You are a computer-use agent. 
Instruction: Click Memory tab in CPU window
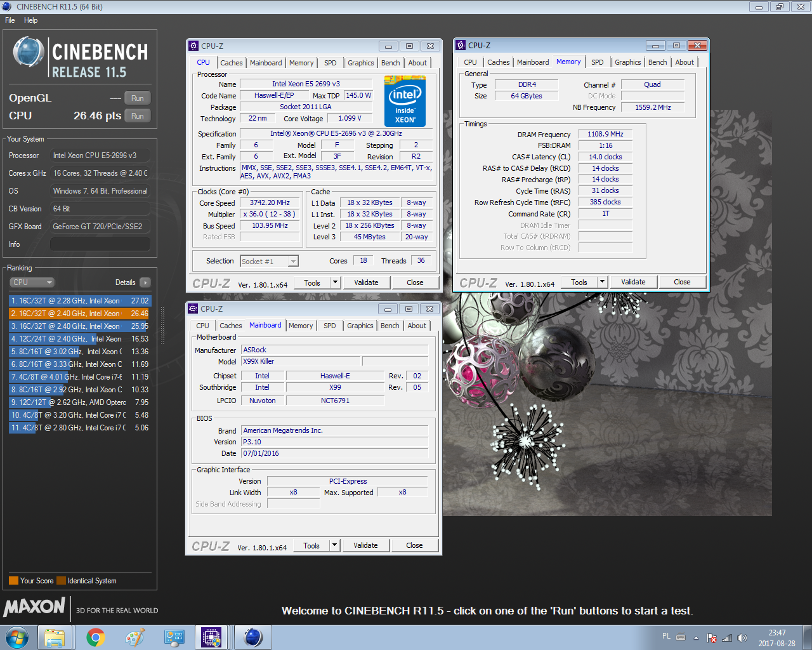301,63
